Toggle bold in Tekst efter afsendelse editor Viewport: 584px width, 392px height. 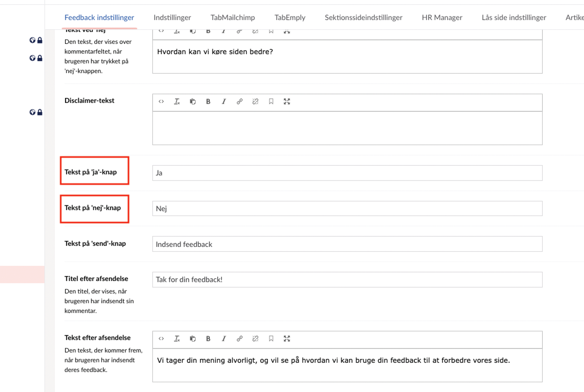(208, 339)
